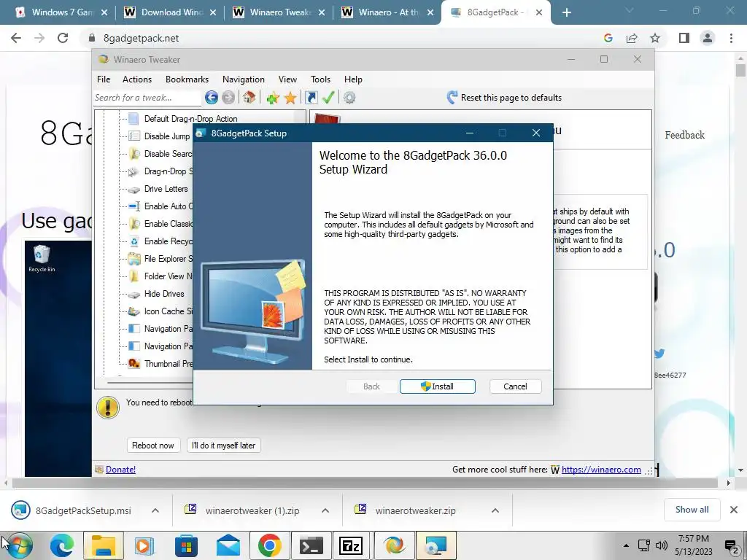Click the yellow star bookmarks icon
The width and height of the screenshot is (747, 560).
click(x=290, y=98)
